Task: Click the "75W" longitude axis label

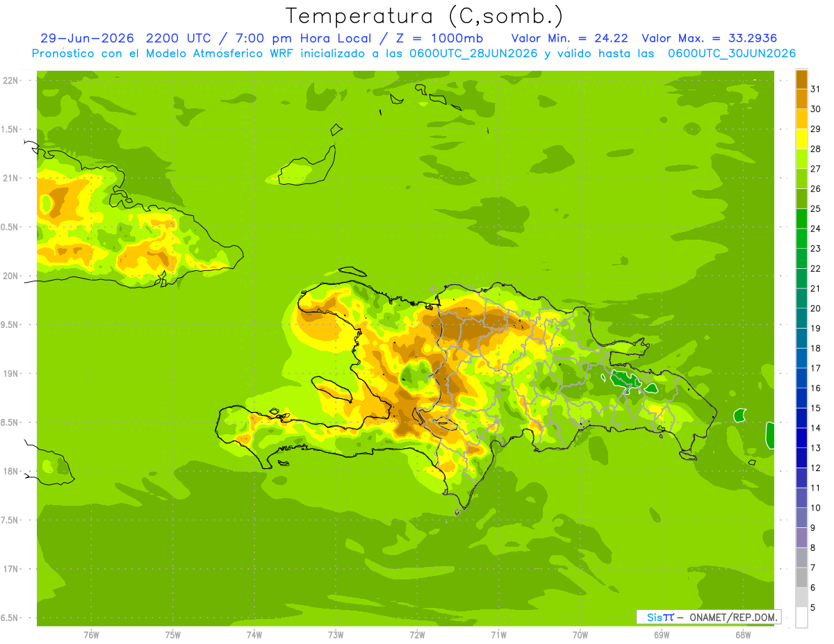Action: point(173,634)
